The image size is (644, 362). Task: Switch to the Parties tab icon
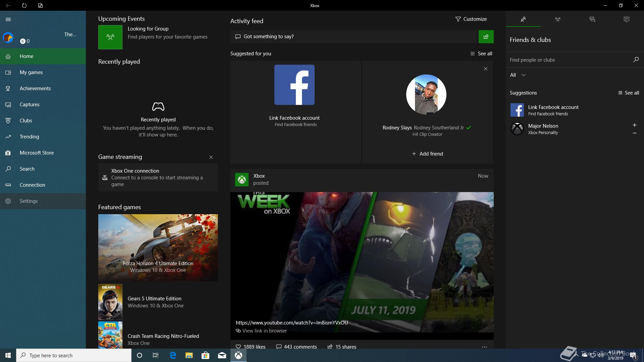[557, 19]
